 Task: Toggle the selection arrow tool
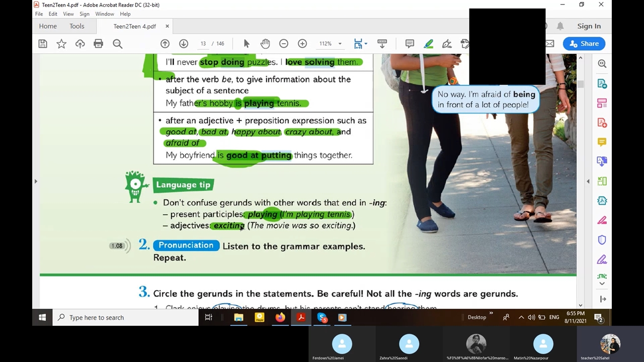pyautogui.click(x=247, y=44)
